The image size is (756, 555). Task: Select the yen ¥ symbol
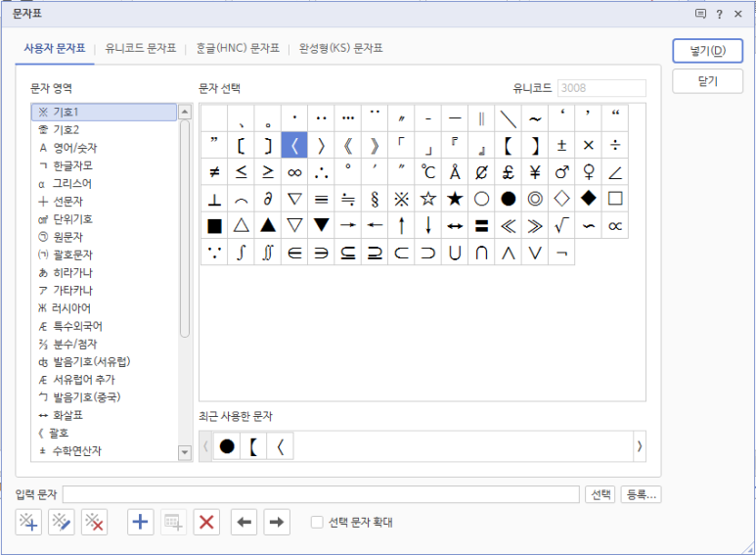point(535,172)
